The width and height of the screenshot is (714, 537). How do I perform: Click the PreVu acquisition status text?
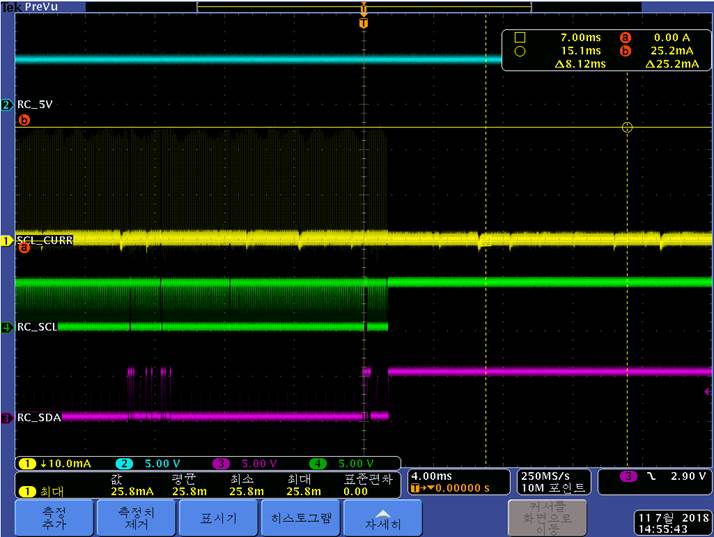pyautogui.click(x=41, y=6)
